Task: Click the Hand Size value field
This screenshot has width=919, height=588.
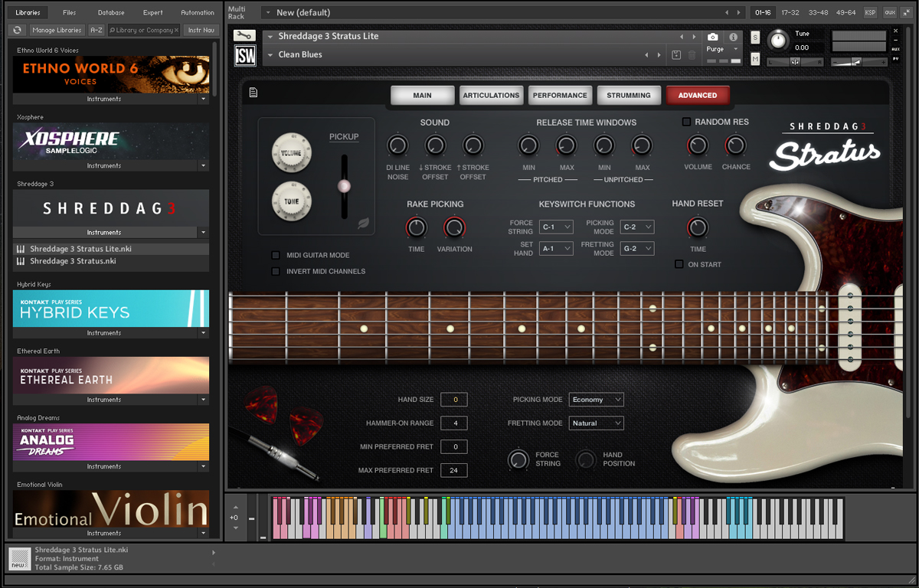Action: (x=454, y=400)
